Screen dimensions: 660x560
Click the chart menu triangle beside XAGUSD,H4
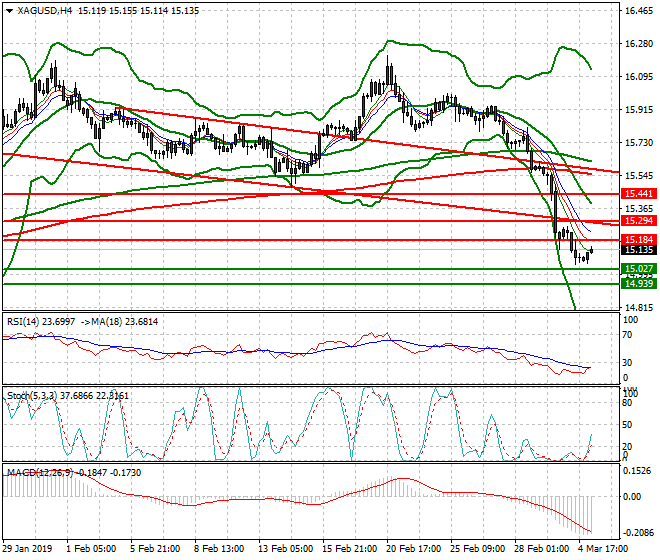[9, 11]
